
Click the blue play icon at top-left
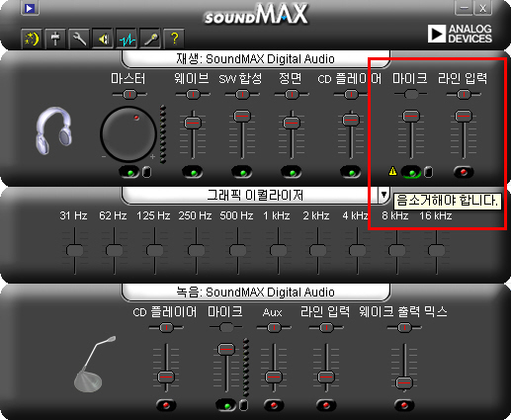click(x=30, y=8)
